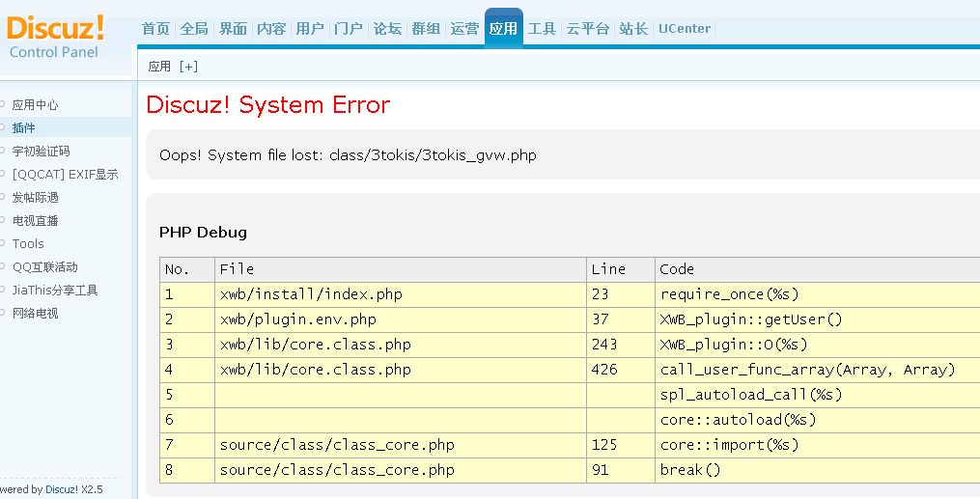The width and height of the screenshot is (980, 499).
Task: Open the 群组 top menu
Action: pyautogui.click(x=426, y=29)
